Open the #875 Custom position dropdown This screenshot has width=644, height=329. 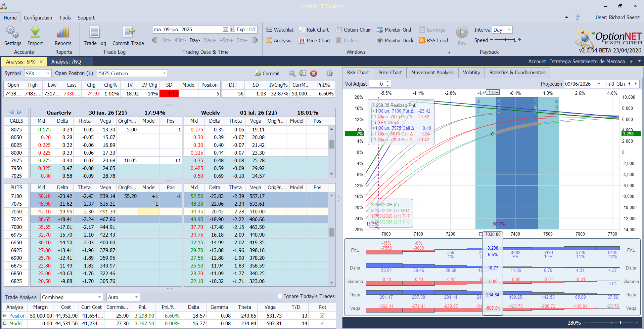pos(165,73)
